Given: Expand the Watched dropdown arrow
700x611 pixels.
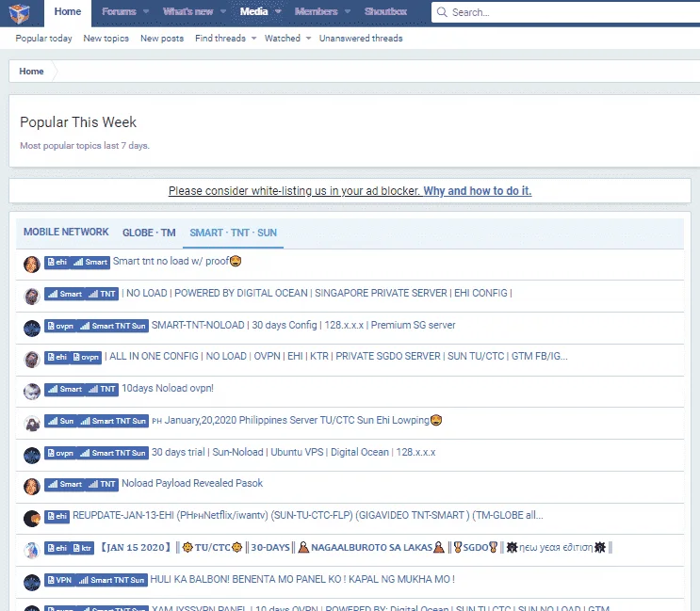Looking at the screenshot, I should tap(308, 39).
